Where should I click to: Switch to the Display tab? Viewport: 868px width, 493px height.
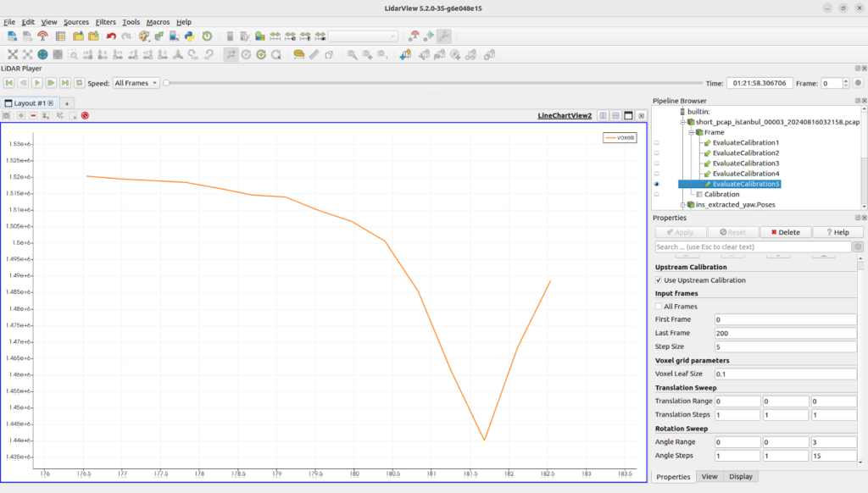click(740, 477)
